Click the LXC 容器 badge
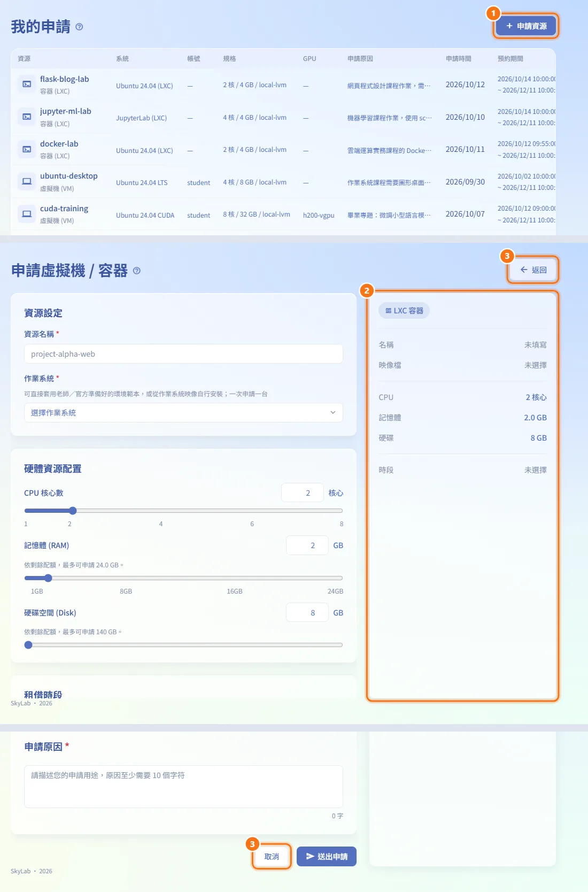This screenshot has height=892, width=588. (404, 311)
